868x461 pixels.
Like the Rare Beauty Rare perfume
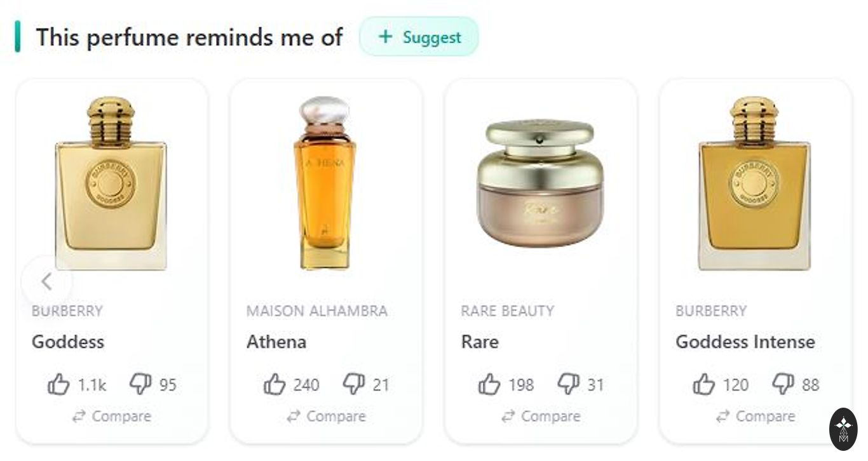point(489,384)
